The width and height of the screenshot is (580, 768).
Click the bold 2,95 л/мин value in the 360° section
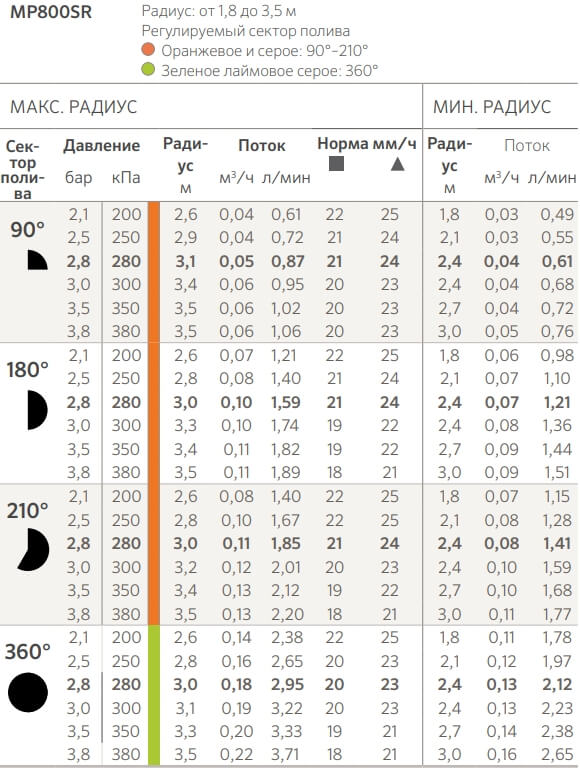click(288, 684)
